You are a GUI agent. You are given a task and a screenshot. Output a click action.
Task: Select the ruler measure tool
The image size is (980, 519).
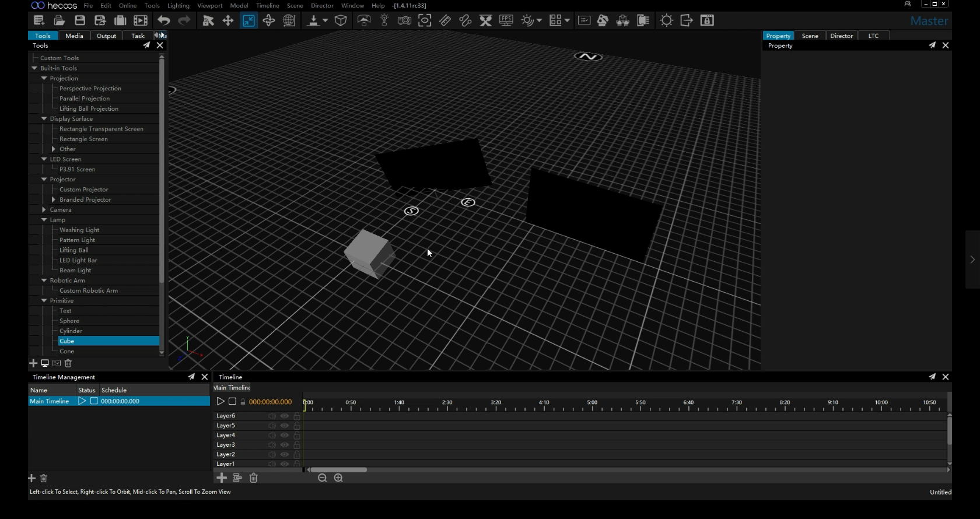coord(445,20)
